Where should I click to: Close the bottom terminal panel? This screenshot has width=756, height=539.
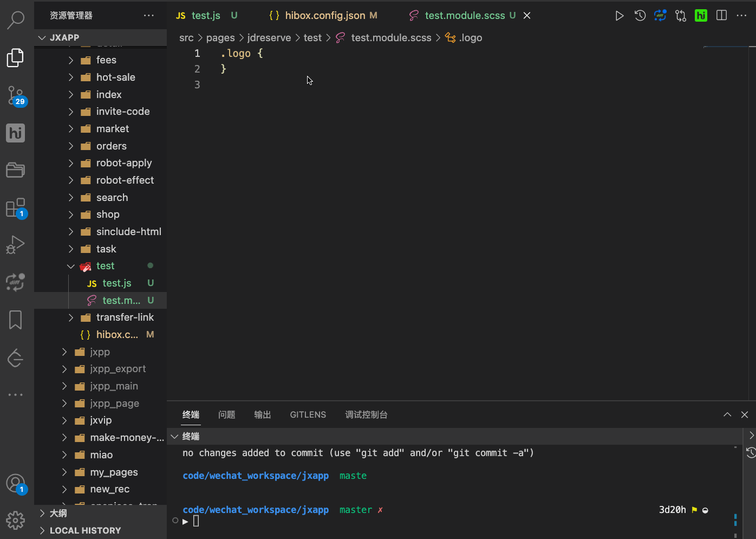pyautogui.click(x=745, y=414)
